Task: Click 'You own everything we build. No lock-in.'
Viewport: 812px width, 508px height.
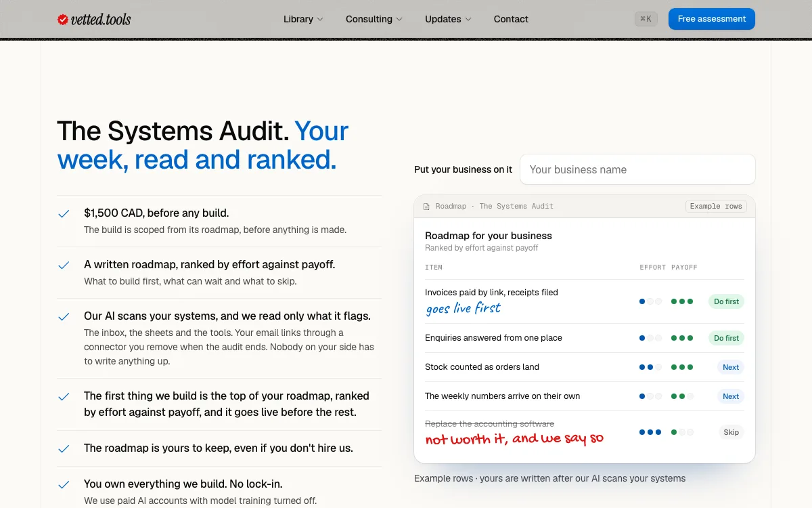Action: [x=183, y=484]
